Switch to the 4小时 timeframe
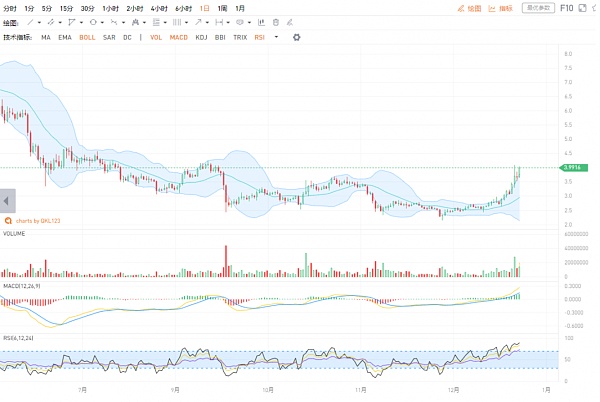This screenshot has width=600, height=402. [x=158, y=8]
